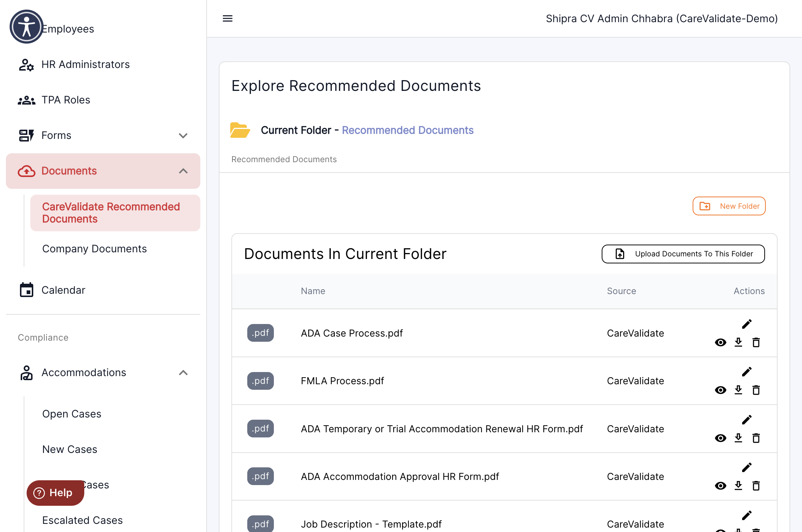Click the Recommended Documents breadcrumb

point(284,159)
